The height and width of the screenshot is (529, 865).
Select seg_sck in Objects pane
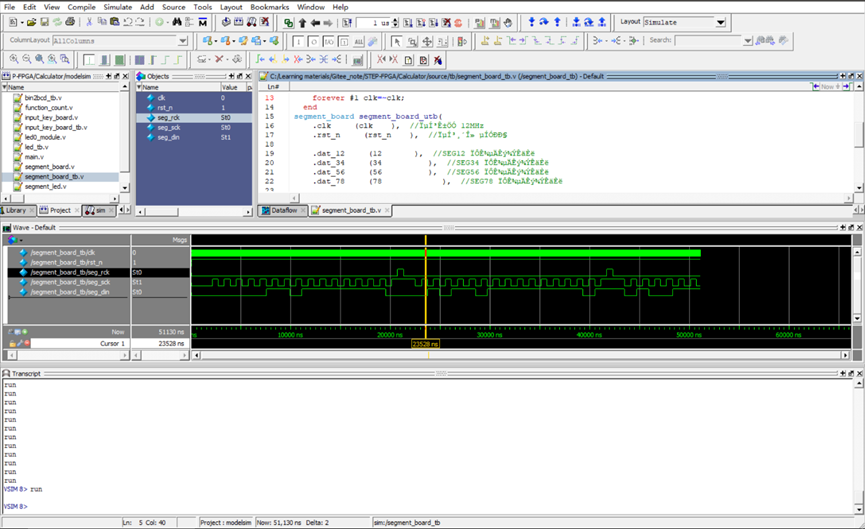click(x=169, y=127)
